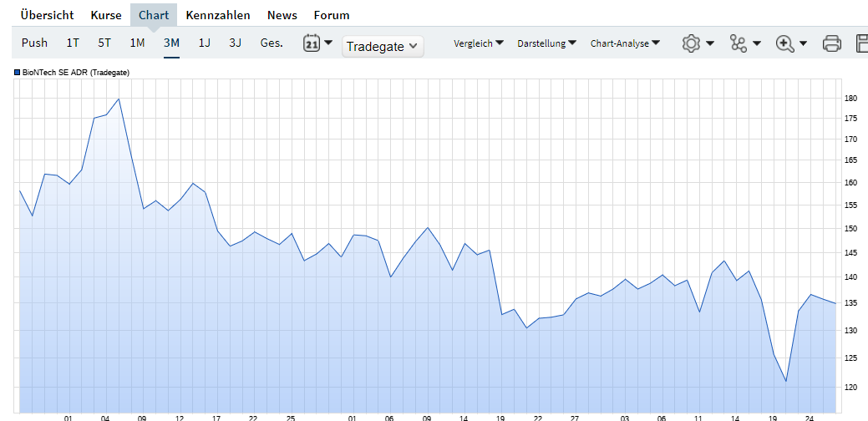Select the Chart tab
The height and width of the screenshot is (421, 868).
click(154, 15)
